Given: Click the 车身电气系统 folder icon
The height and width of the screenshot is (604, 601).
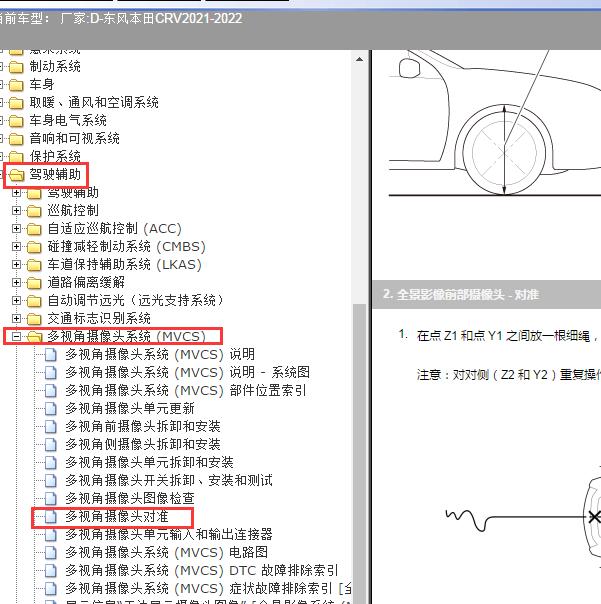Looking at the screenshot, I should click(x=16, y=121).
